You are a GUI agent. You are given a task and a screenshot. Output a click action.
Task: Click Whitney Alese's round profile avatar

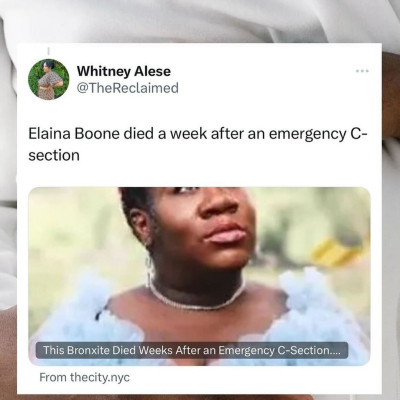click(x=49, y=79)
